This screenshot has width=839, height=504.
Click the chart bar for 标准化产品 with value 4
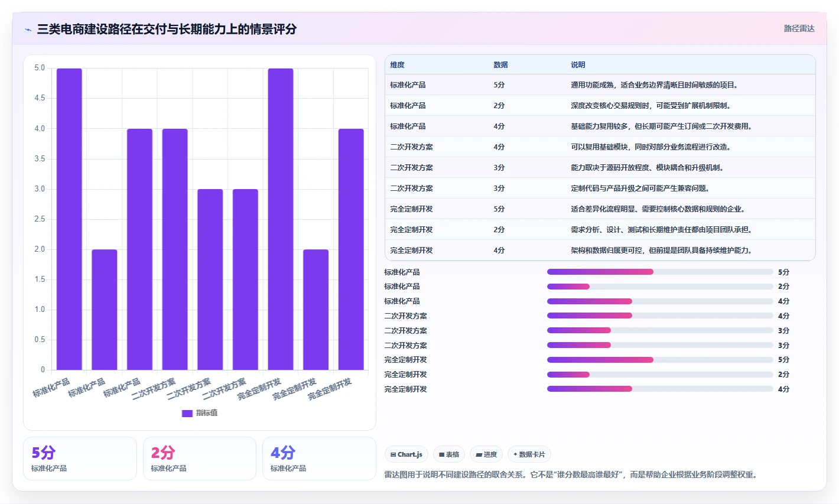coord(139,249)
